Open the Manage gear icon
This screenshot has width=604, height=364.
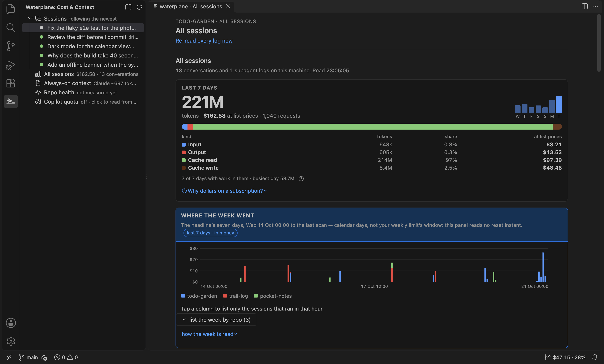click(11, 341)
